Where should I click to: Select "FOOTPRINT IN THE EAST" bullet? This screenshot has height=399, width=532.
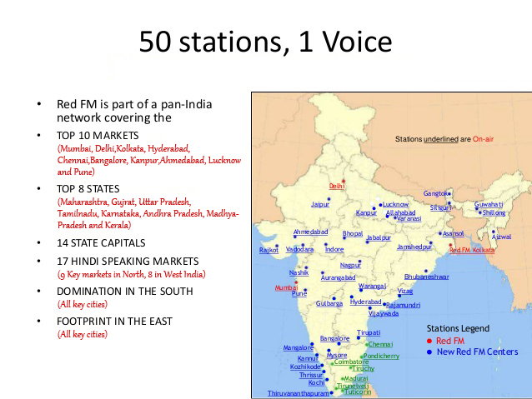pos(115,321)
